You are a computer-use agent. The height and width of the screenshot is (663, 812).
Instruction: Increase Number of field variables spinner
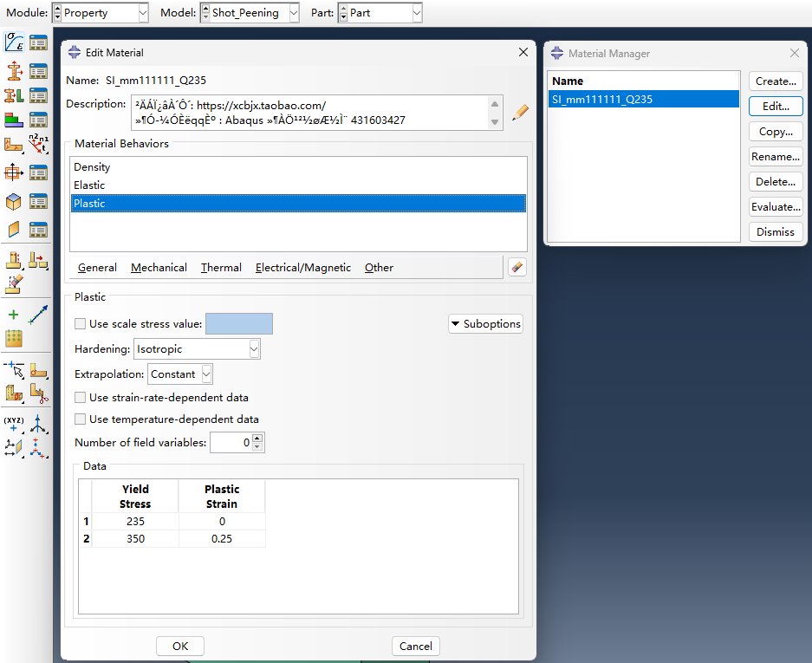click(x=257, y=439)
